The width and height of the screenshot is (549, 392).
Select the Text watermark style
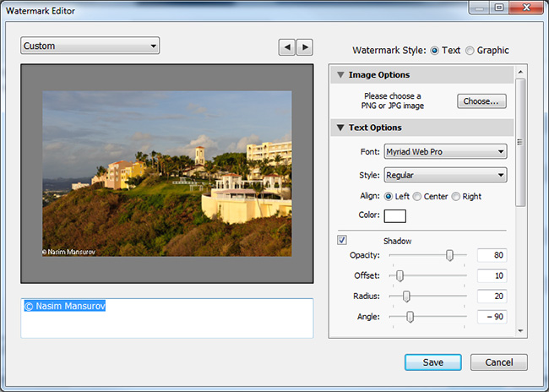(435, 51)
